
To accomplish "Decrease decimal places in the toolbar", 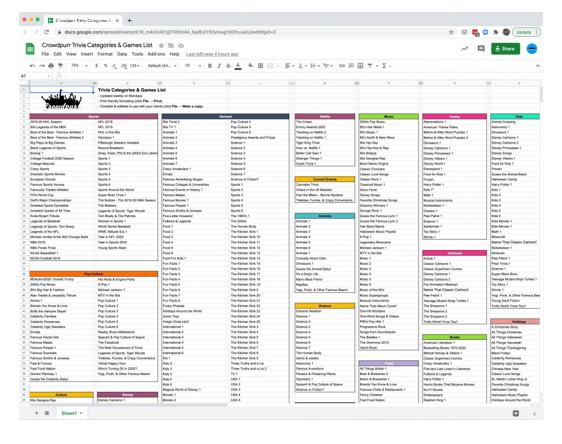I will click(x=114, y=66).
